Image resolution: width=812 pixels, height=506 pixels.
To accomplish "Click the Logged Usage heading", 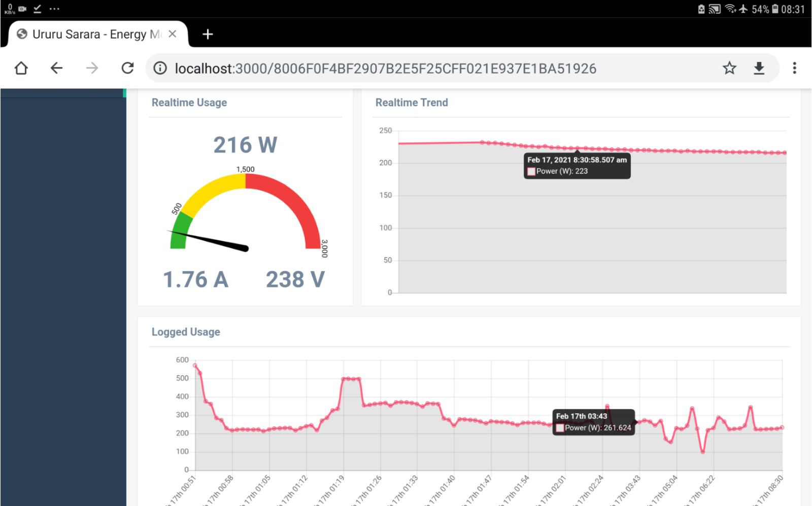I will [186, 332].
